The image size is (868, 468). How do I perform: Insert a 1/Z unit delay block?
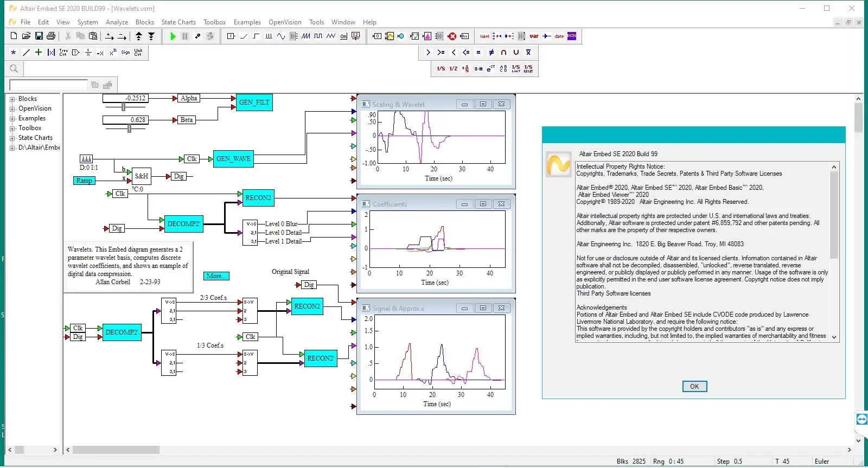[x=454, y=68]
